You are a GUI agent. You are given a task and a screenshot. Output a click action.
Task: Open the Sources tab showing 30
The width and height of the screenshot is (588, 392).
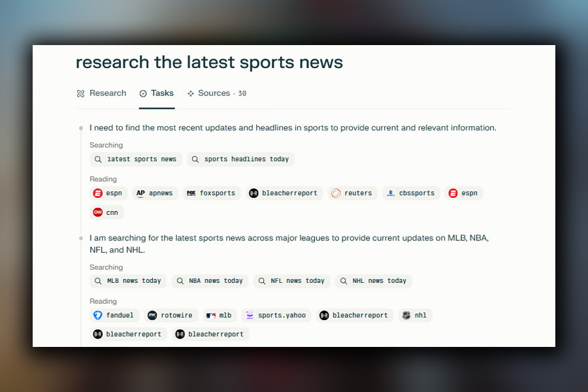coord(217,93)
